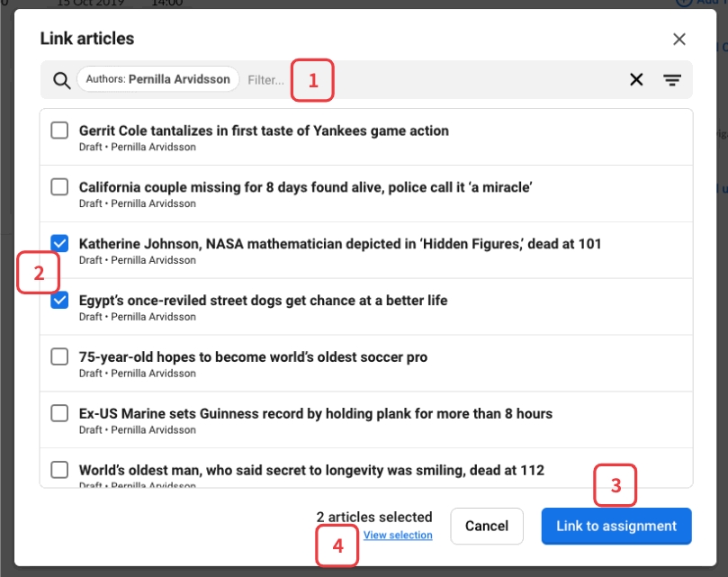This screenshot has height=577, width=728.
Task: Select the Ex-US Marine Guinness record title
Action: (x=316, y=414)
